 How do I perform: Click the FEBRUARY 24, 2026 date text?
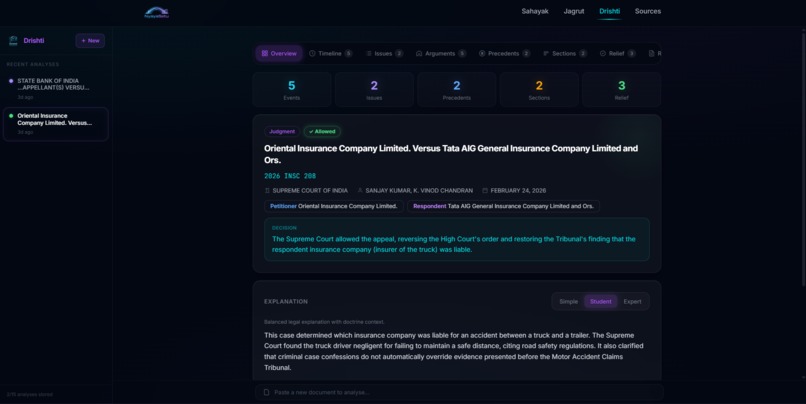tap(518, 191)
